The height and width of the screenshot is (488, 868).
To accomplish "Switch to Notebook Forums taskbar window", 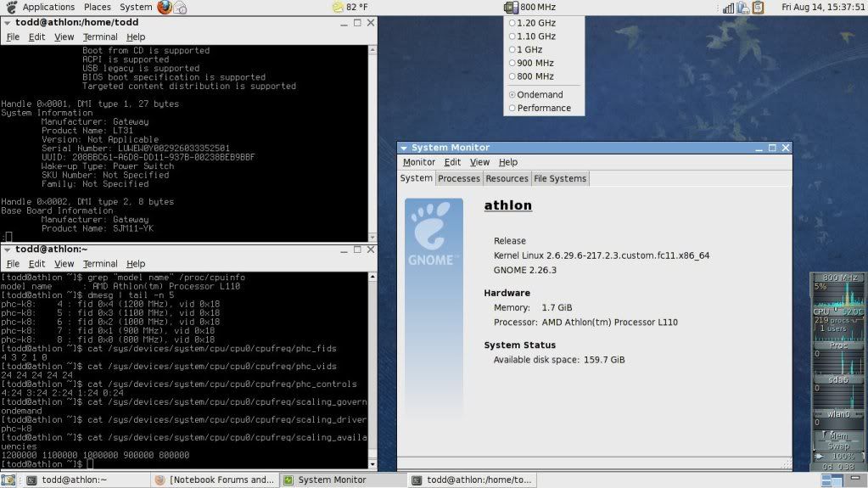I will coord(215,480).
